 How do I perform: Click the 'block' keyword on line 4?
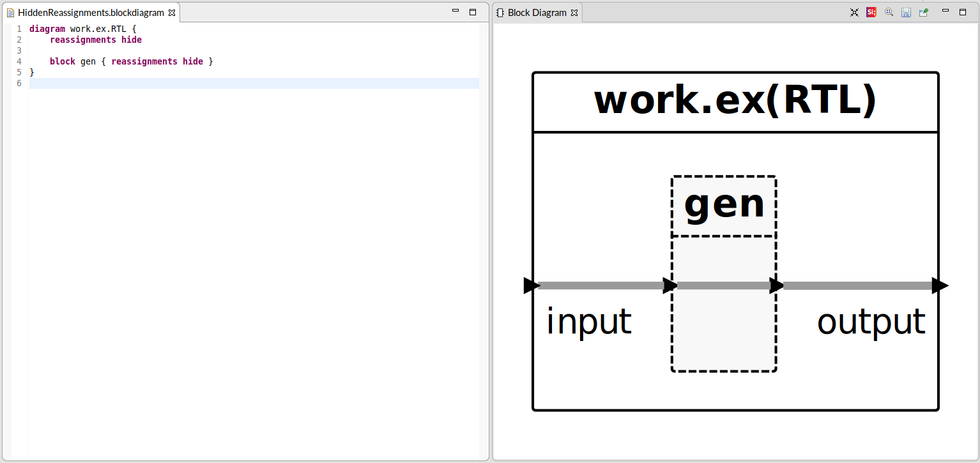[x=63, y=61]
